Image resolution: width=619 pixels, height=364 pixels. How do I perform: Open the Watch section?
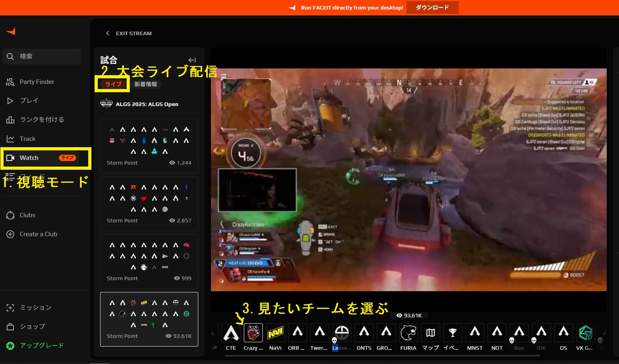coord(41,158)
